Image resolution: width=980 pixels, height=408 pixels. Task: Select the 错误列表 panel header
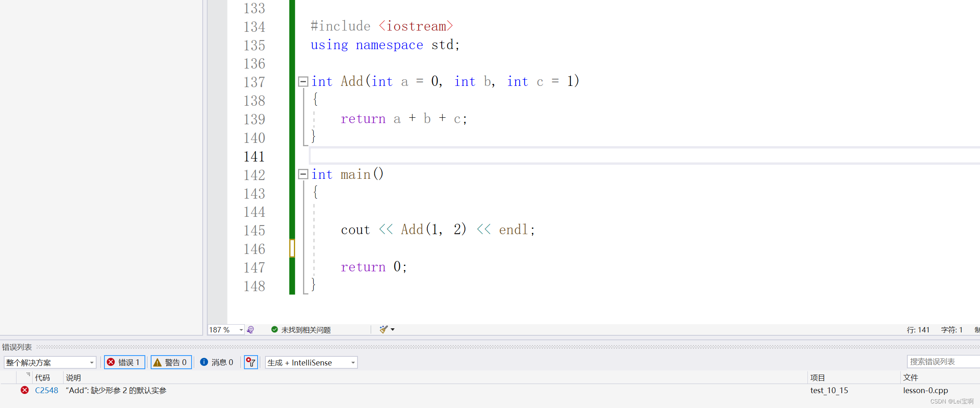17,347
